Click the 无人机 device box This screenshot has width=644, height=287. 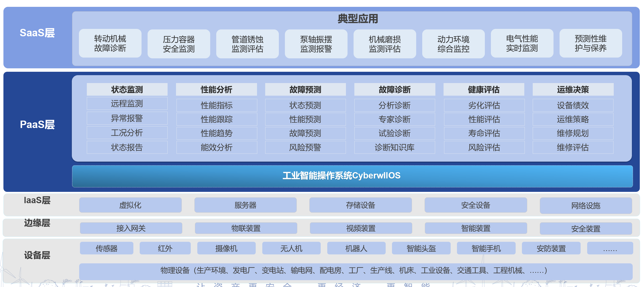point(291,248)
